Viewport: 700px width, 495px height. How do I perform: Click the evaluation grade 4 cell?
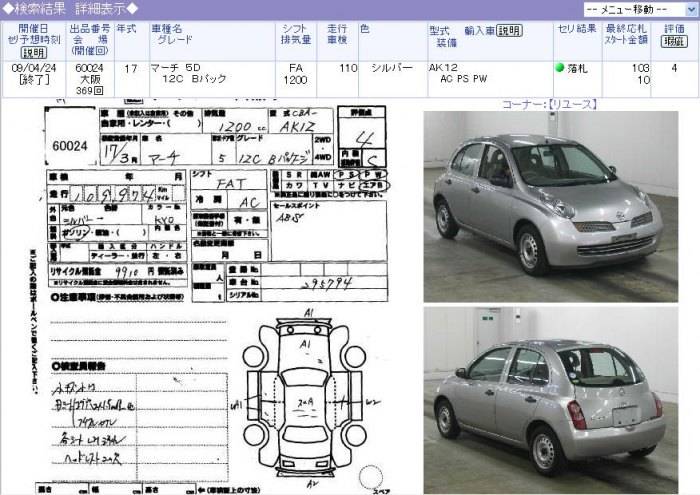pos(674,68)
